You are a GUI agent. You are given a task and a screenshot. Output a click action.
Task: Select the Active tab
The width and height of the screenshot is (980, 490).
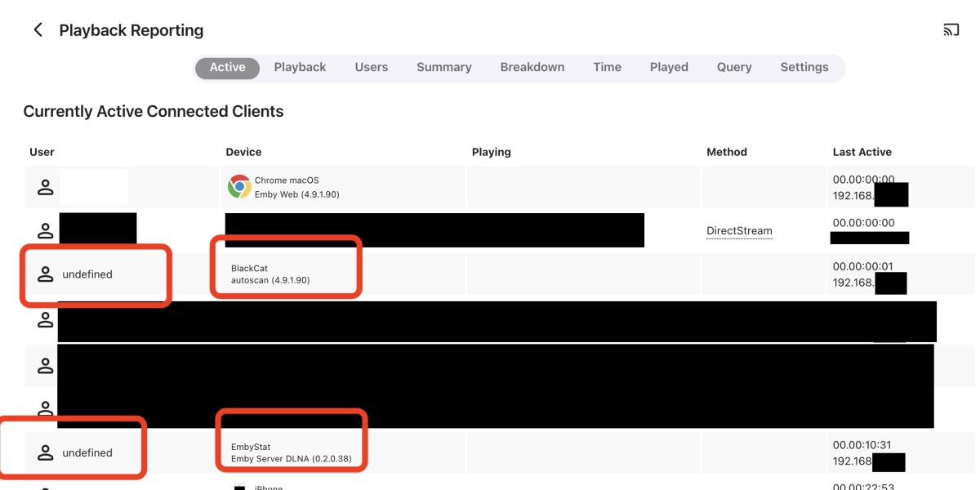(227, 68)
